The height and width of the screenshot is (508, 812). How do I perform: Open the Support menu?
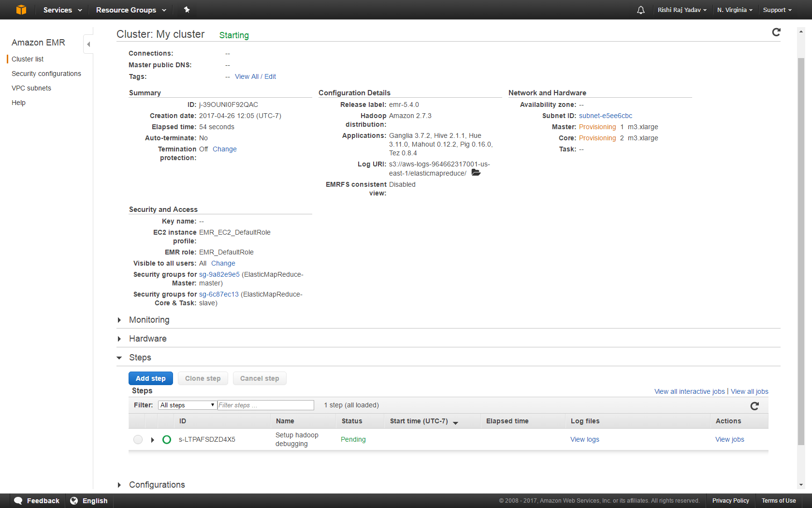777,10
